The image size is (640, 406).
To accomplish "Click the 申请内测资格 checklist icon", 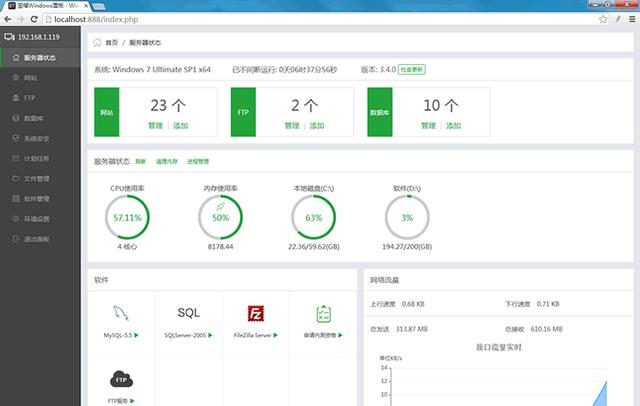I will coord(323,313).
